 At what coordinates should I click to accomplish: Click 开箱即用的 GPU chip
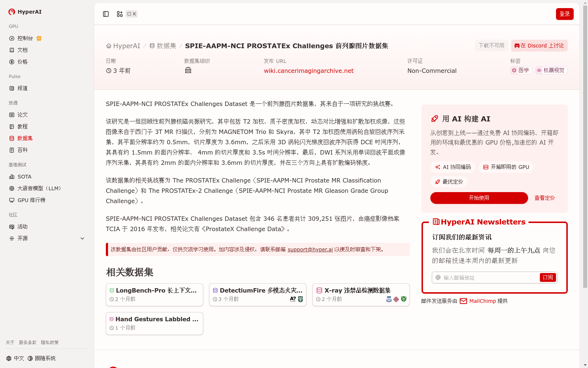click(506, 167)
